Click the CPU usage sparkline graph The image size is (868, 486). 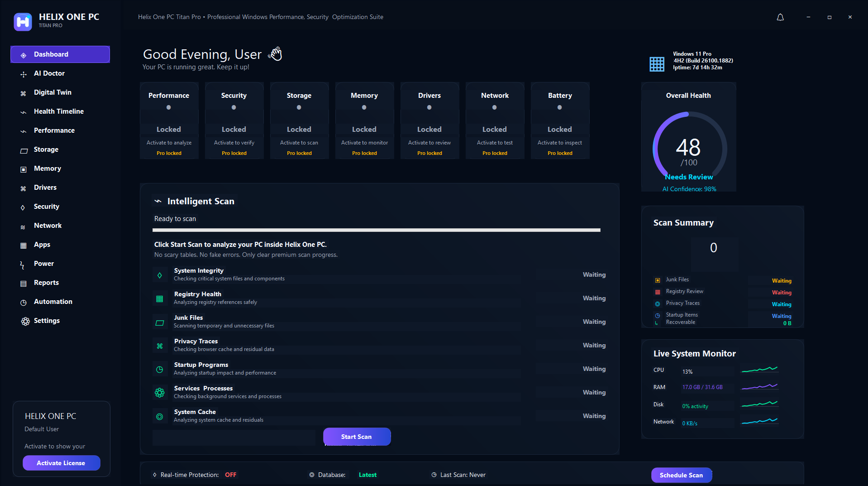click(x=759, y=370)
